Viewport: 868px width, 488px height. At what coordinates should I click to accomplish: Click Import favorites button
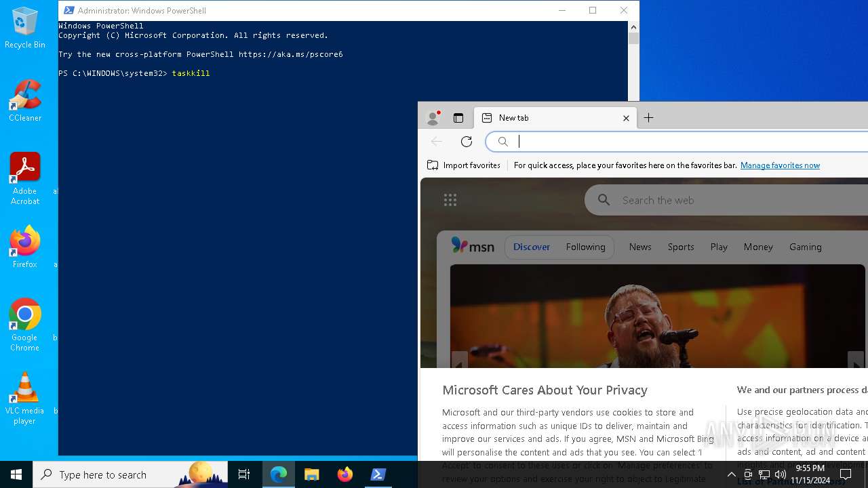click(x=464, y=165)
